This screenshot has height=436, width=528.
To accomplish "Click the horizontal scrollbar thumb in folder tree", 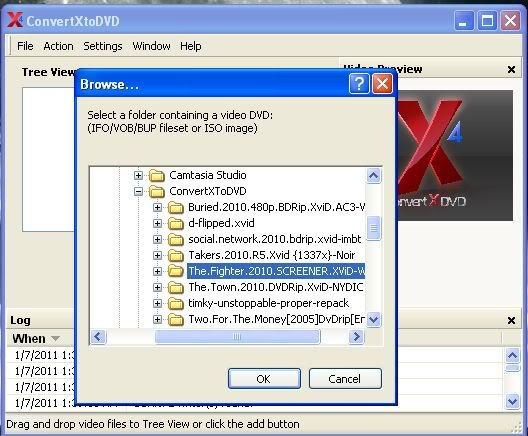I will (237, 336).
